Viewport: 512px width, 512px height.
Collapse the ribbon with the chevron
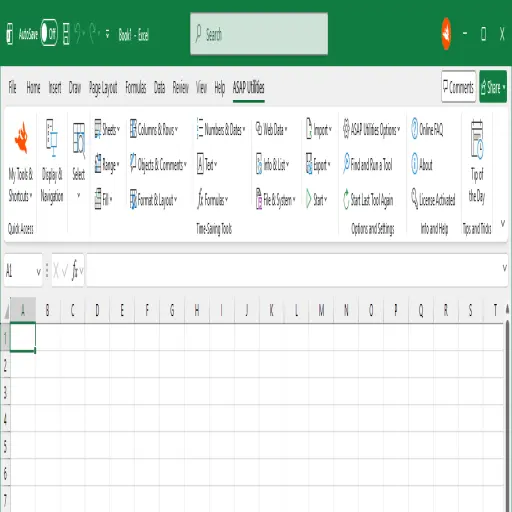[503, 223]
